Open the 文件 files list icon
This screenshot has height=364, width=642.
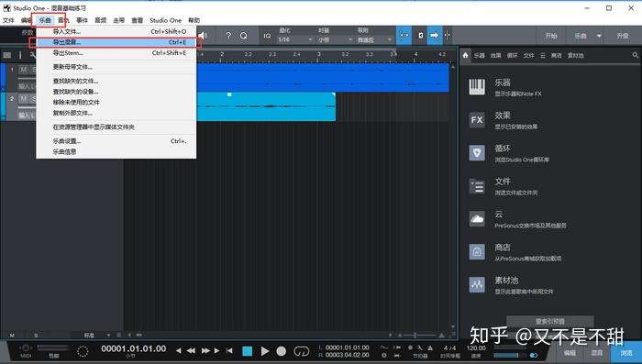[477, 186]
